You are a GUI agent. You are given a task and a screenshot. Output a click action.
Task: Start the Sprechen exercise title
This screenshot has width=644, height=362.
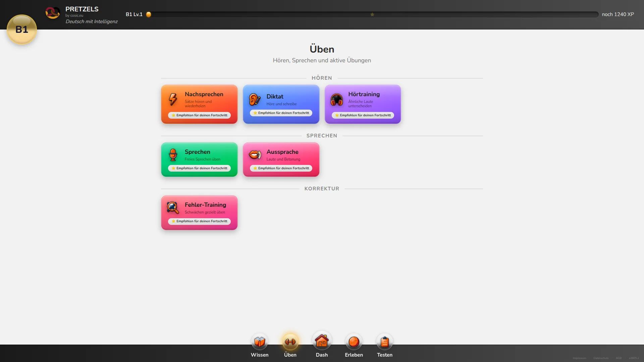(x=197, y=152)
